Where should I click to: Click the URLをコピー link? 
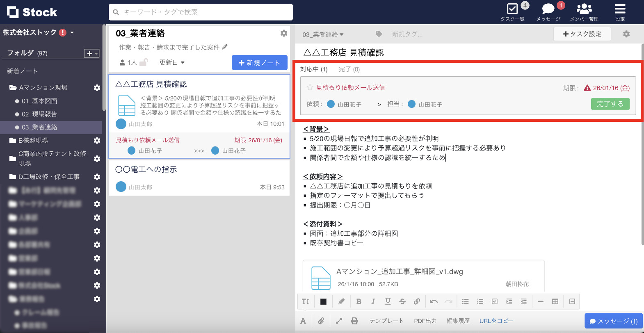[x=496, y=321]
